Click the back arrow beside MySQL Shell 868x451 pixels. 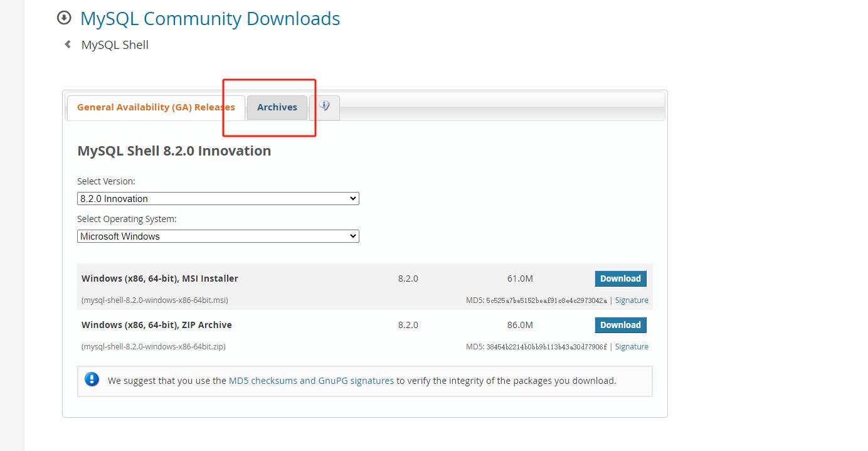point(68,45)
